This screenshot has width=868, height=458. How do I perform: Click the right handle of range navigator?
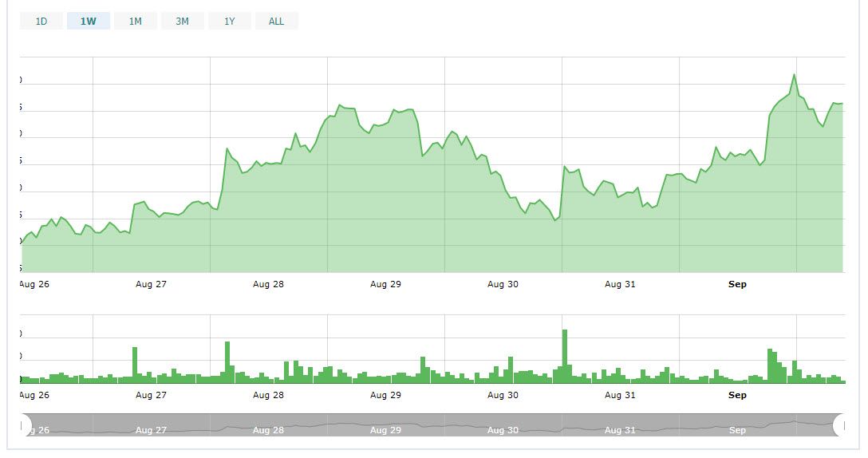coord(840,424)
